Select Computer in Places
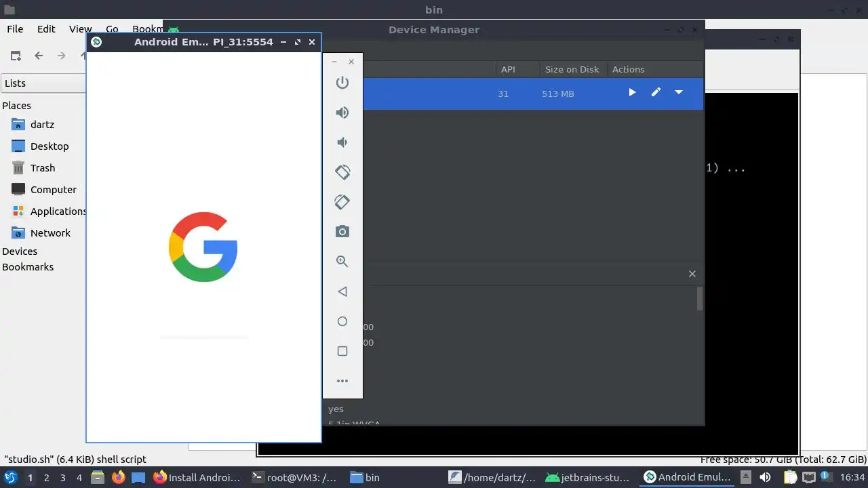Screen dimensions: 868x488 53,190
